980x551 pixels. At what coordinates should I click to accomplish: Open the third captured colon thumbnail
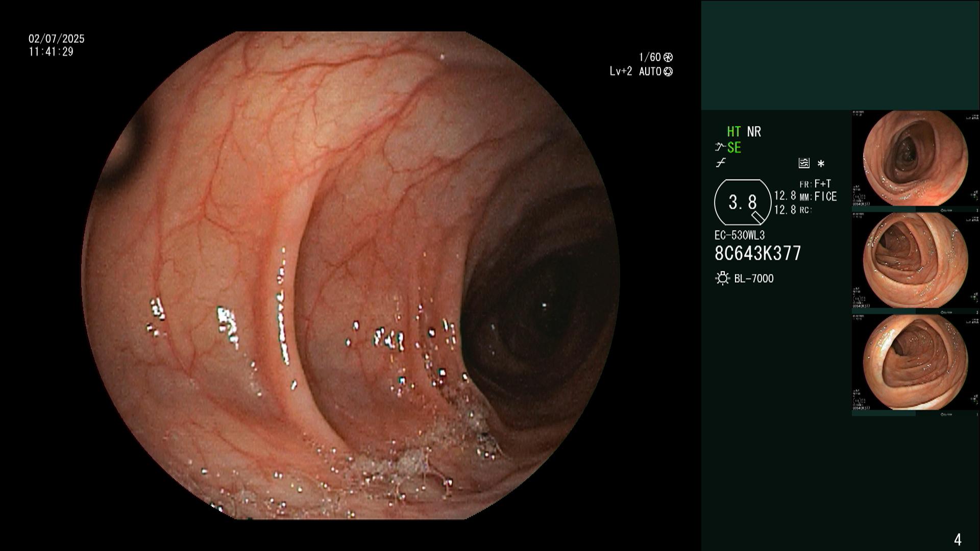pos(915,363)
